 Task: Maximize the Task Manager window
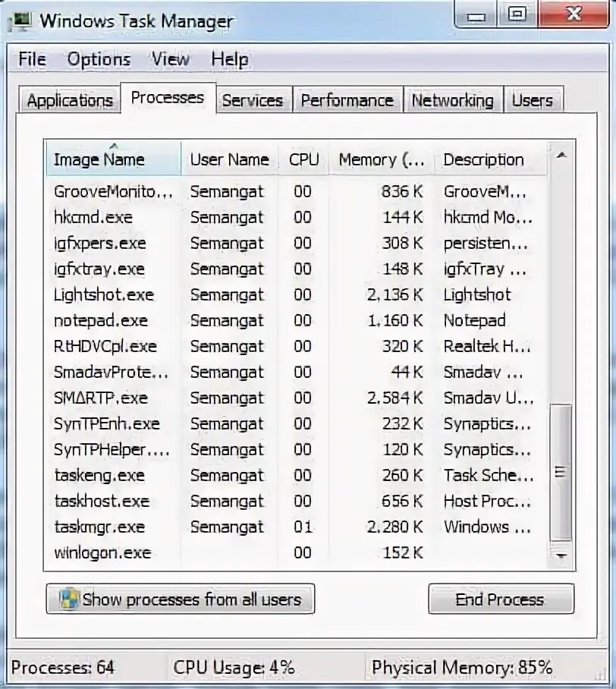(517, 15)
